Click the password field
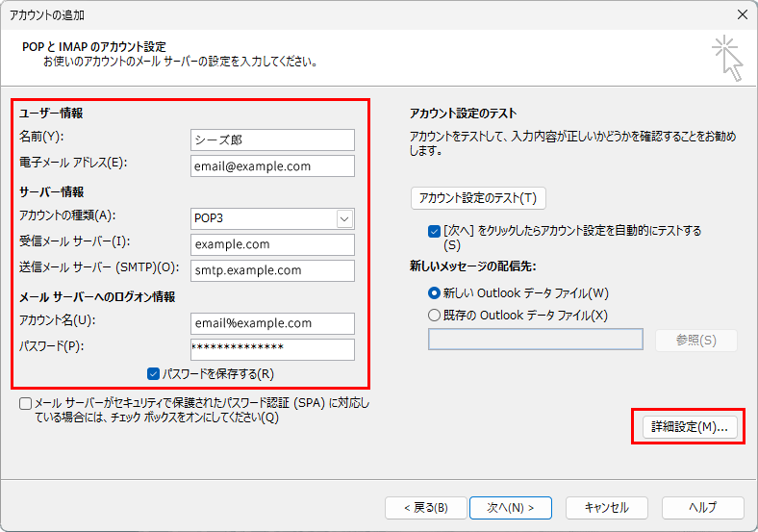This screenshot has height=532, width=758. point(272,348)
